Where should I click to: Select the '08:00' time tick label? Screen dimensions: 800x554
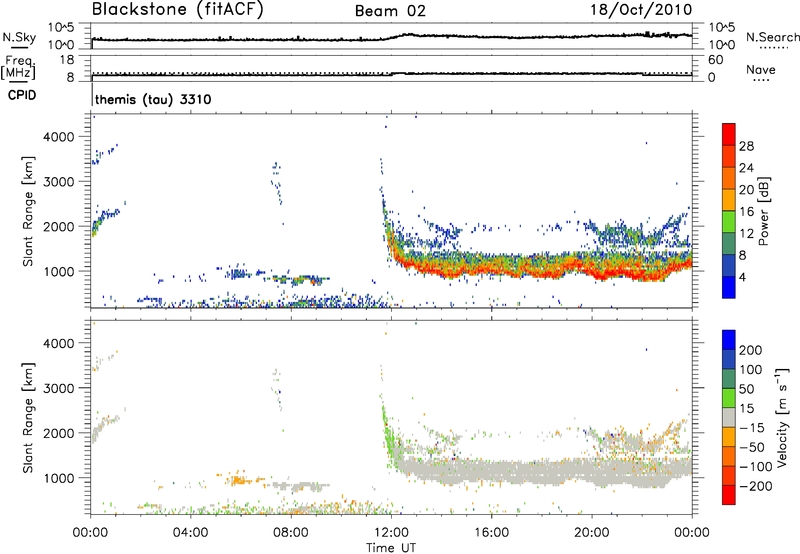291,533
